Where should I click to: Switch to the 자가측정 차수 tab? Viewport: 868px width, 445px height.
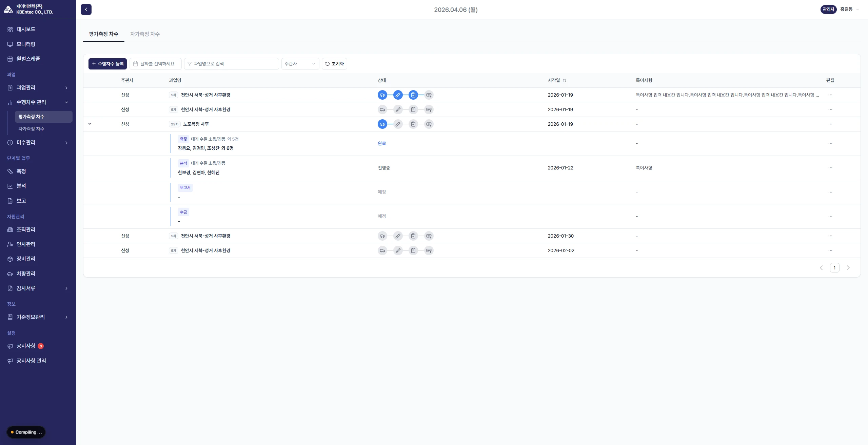(145, 34)
